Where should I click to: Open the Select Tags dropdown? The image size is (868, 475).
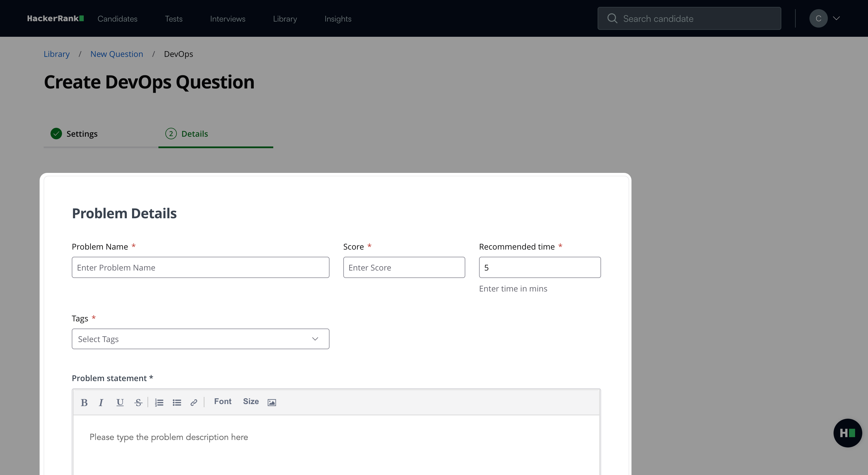tap(200, 339)
